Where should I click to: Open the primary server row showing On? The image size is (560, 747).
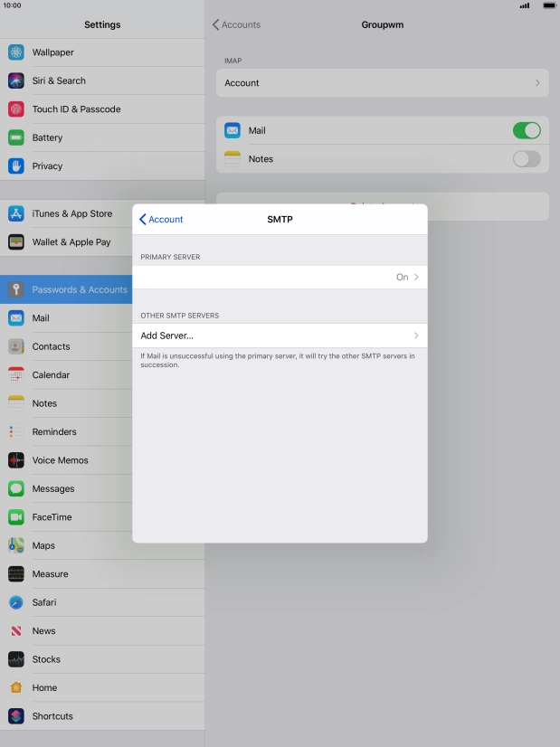tap(280, 278)
